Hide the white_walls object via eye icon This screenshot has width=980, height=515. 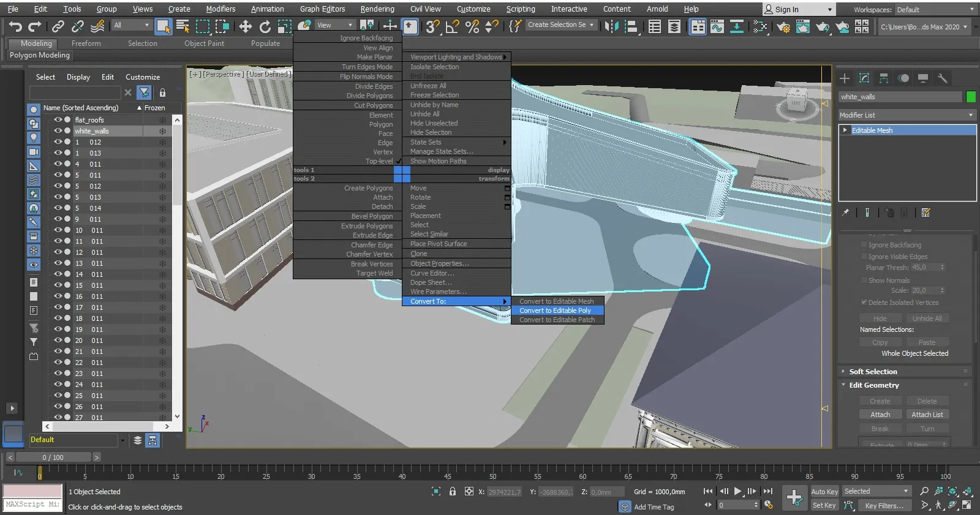(x=58, y=131)
